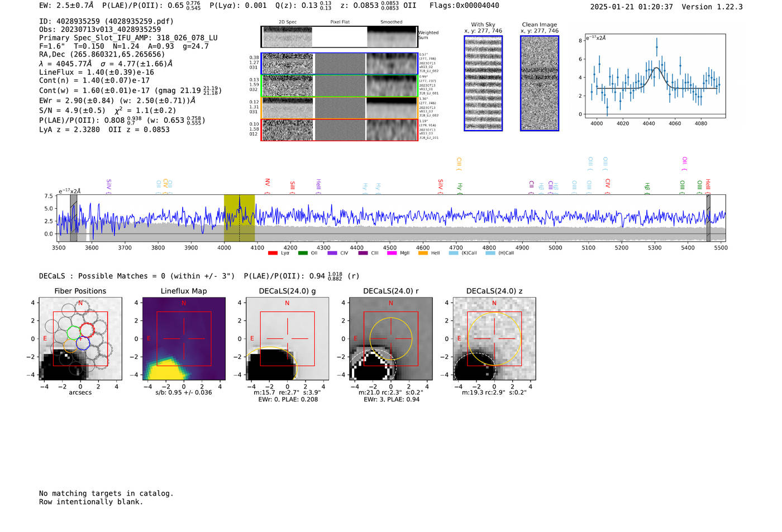Click the magenta MgII legend swatch

392,253
